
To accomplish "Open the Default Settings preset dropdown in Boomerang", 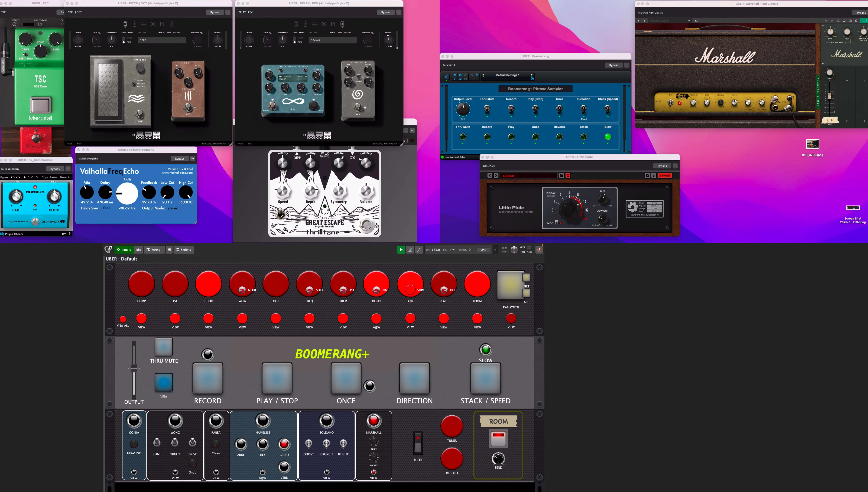I will (x=507, y=75).
